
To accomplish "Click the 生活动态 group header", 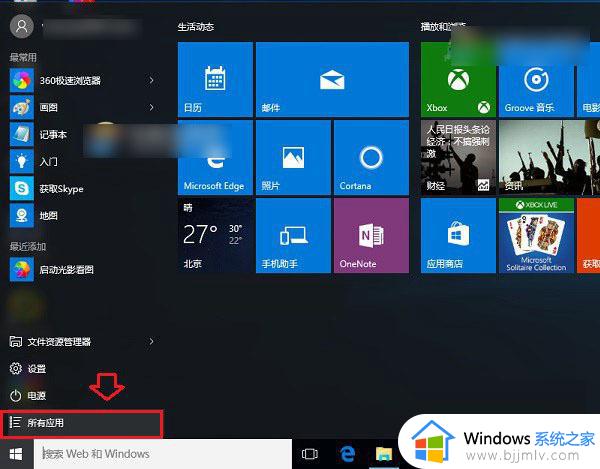I will (x=196, y=27).
